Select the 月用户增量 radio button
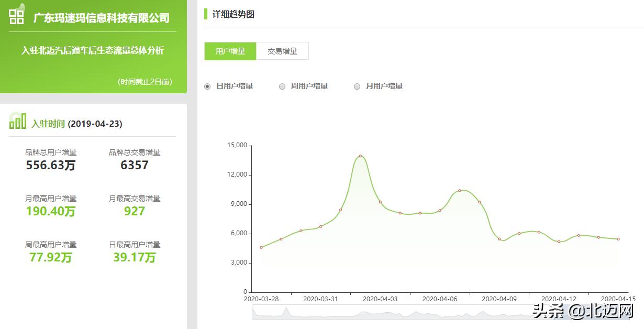 [357, 86]
